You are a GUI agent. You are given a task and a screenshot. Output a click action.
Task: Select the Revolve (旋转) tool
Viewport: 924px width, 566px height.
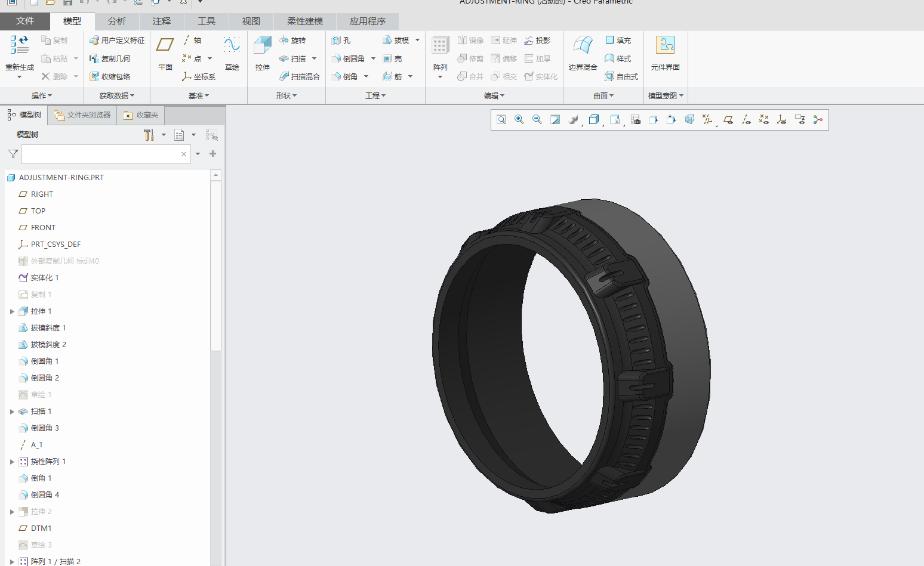tap(292, 41)
